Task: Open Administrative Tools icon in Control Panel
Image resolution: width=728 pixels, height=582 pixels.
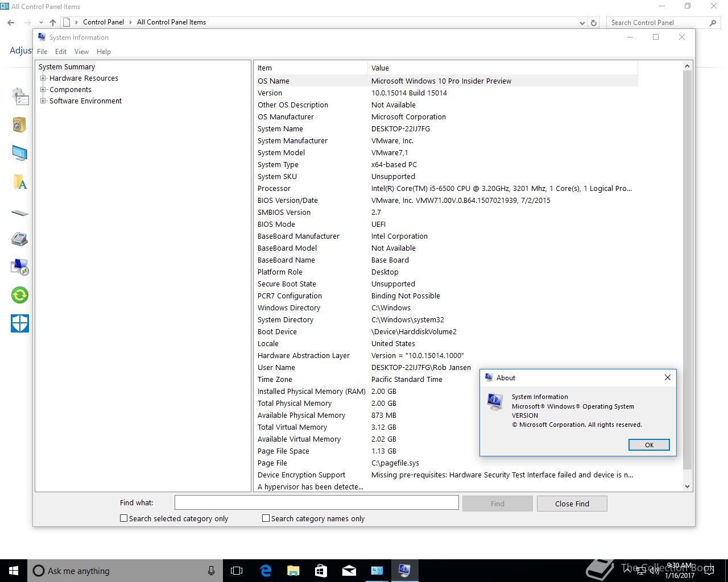Action: click(20, 97)
